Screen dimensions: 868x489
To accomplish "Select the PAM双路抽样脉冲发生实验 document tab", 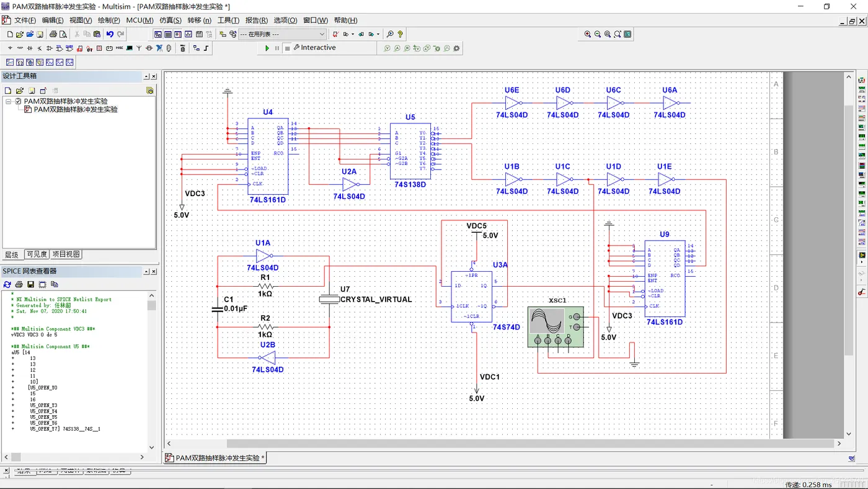I will [x=215, y=458].
